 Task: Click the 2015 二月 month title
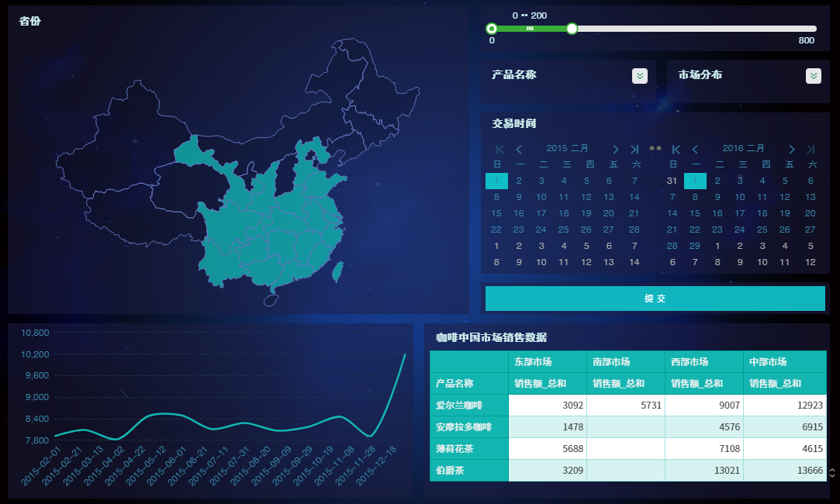[567, 148]
